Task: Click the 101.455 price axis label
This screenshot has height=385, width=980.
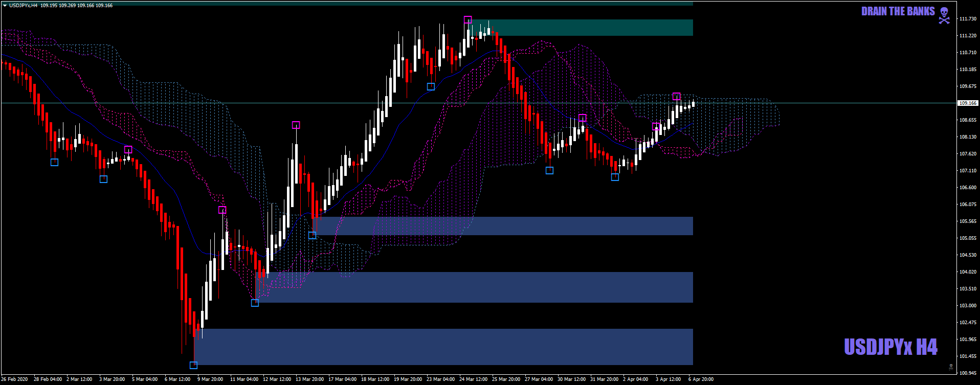Action: tap(968, 356)
